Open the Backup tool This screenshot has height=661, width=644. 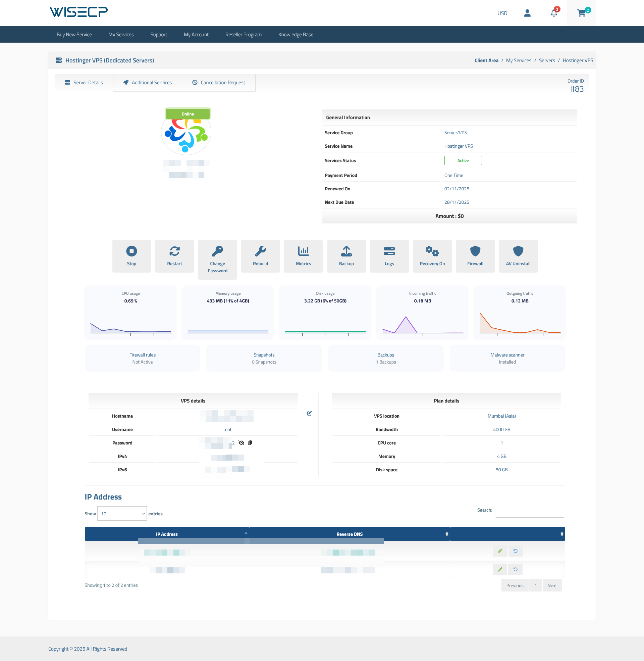tap(346, 256)
